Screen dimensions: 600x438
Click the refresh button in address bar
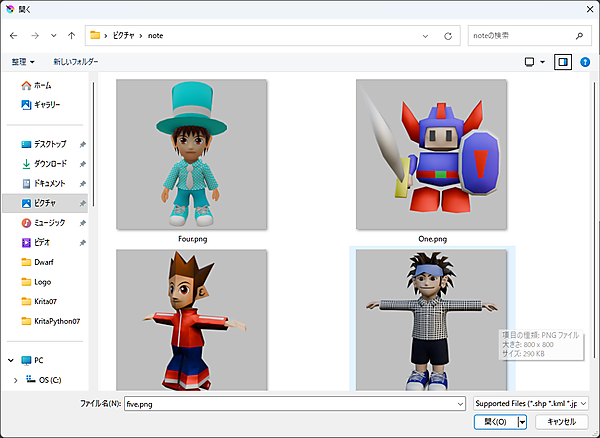pyautogui.click(x=446, y=36)
